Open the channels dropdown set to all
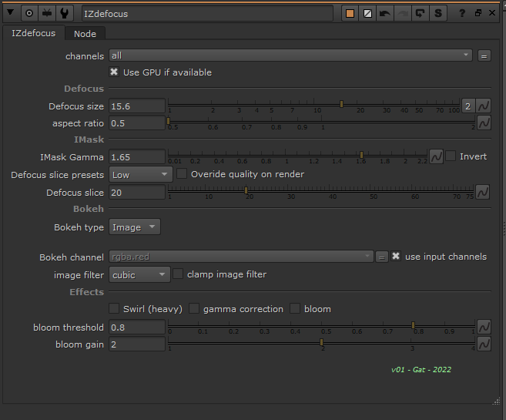The width and height of the screenshot is (506, 420). click(x=290, y=55)
